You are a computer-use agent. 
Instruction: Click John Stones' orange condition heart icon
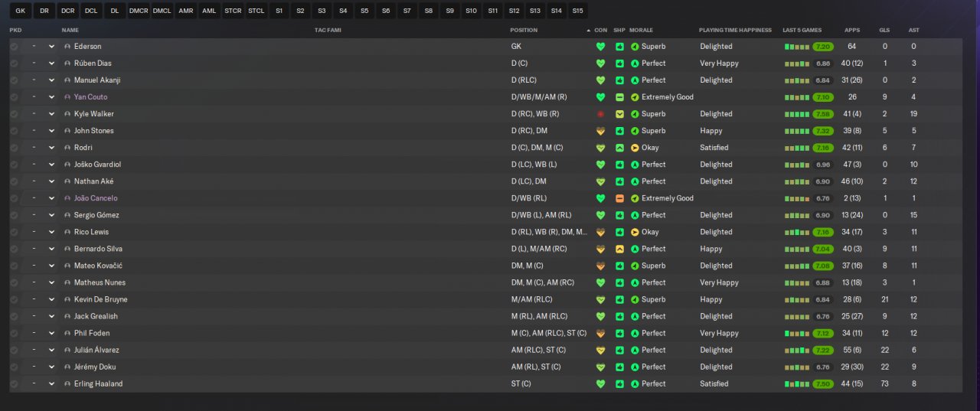[x=600, y=131]
